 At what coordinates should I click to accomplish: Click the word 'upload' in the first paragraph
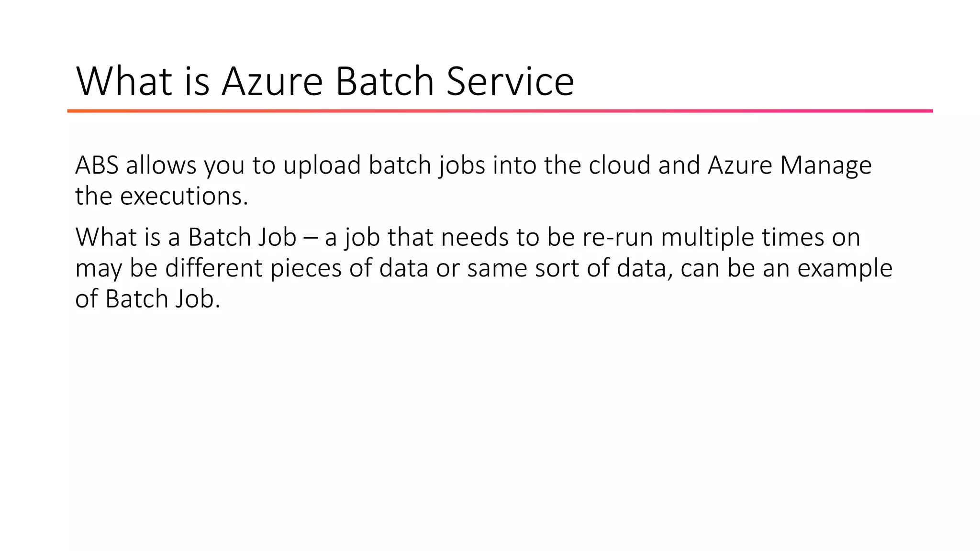322,165
